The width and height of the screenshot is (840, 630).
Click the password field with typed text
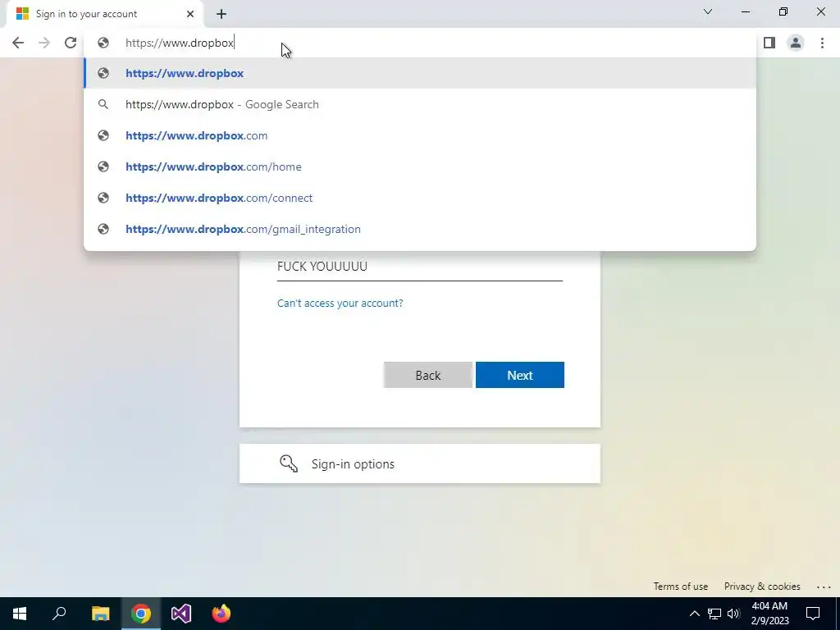click(419, 267)
